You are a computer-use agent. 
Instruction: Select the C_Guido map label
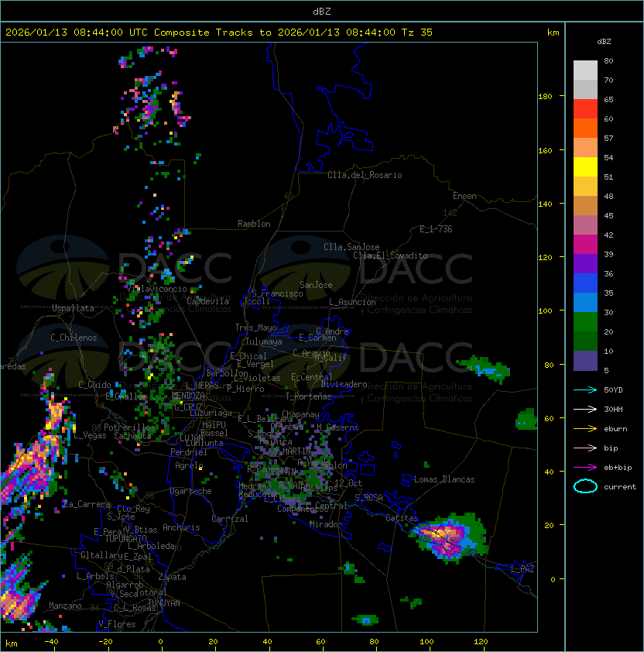(x=94, y=385)
